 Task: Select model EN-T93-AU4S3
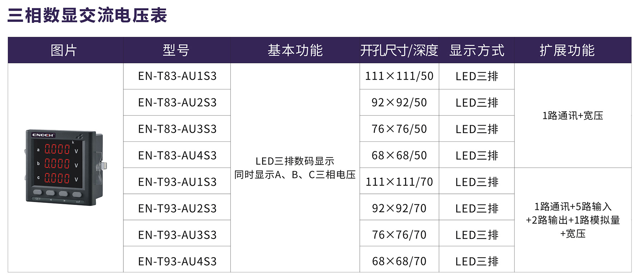pyautogui.click(x=177, y=261)
